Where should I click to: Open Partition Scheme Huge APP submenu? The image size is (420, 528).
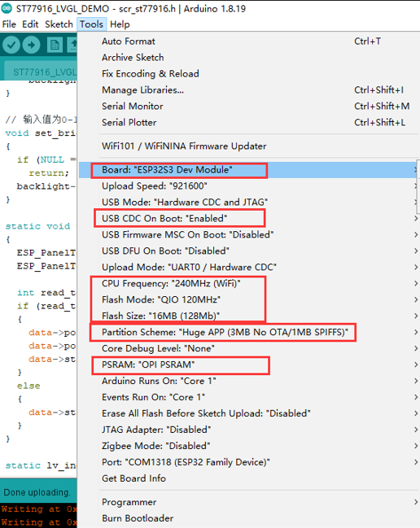pyautogui.click(x=249, y=333)
